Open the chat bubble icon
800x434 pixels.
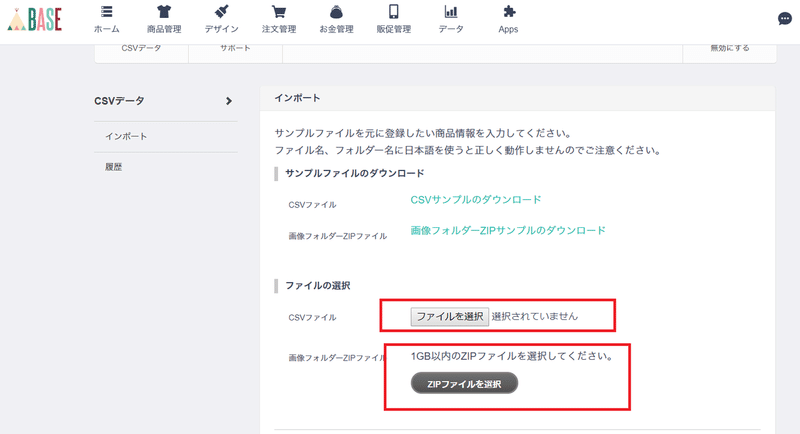pos(785,19)
